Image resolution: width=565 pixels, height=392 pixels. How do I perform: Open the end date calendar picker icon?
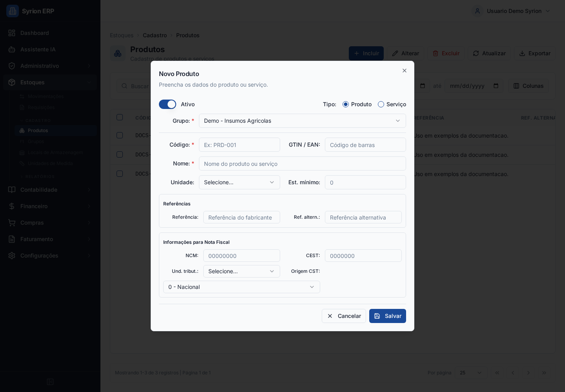coord(496,86)
